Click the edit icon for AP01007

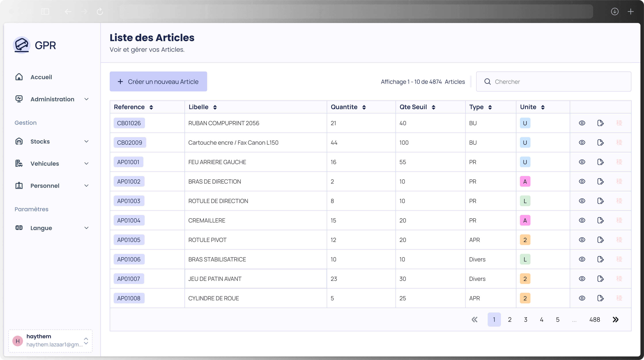click(x=601, y=279)
